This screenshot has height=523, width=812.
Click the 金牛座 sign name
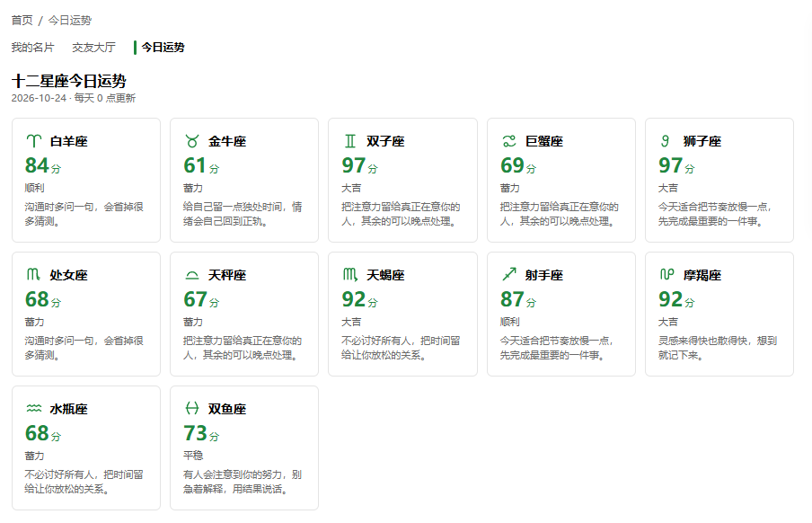[x=227, y=141]
